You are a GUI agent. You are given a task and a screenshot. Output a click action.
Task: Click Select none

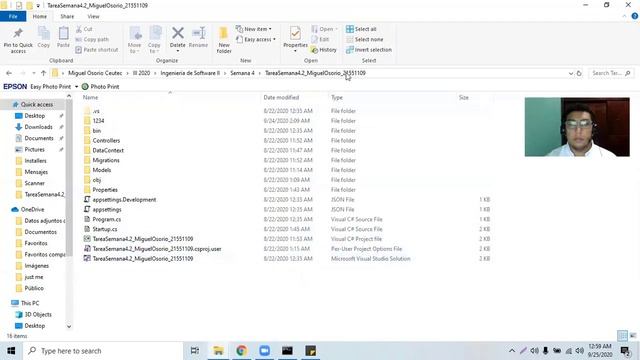[364, 40]
